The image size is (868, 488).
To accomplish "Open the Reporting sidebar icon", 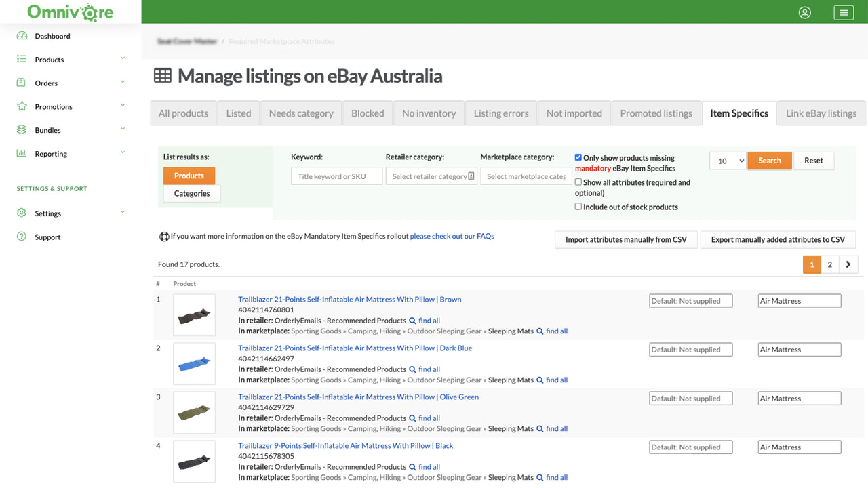I will click(x=22, y=153).
